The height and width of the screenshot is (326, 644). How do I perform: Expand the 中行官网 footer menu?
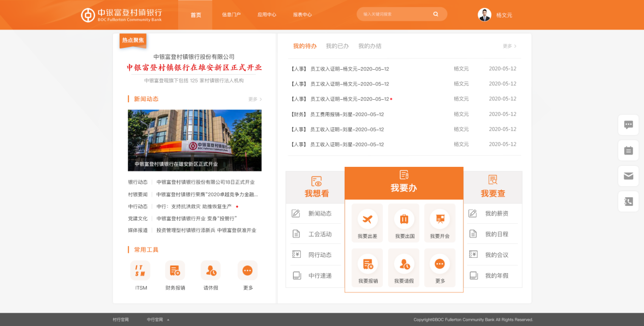pyautogui.click(x=158, y=320)
